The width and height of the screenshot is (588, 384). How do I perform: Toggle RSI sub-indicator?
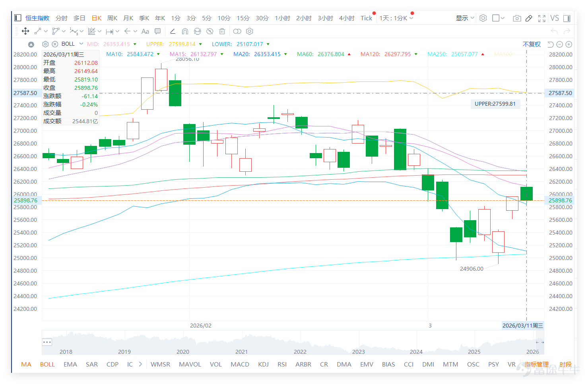[282, 364]
